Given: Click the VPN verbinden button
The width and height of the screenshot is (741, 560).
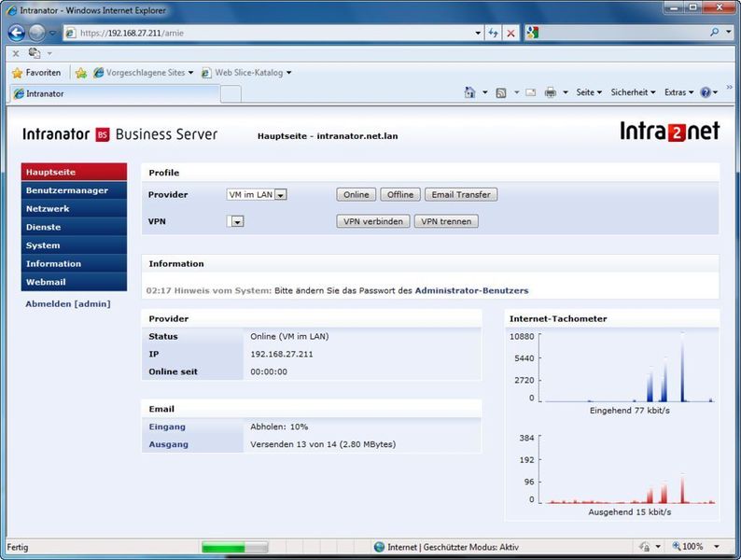Looking at the screenshot, I should pyautogui.click(x=373, y=221).
